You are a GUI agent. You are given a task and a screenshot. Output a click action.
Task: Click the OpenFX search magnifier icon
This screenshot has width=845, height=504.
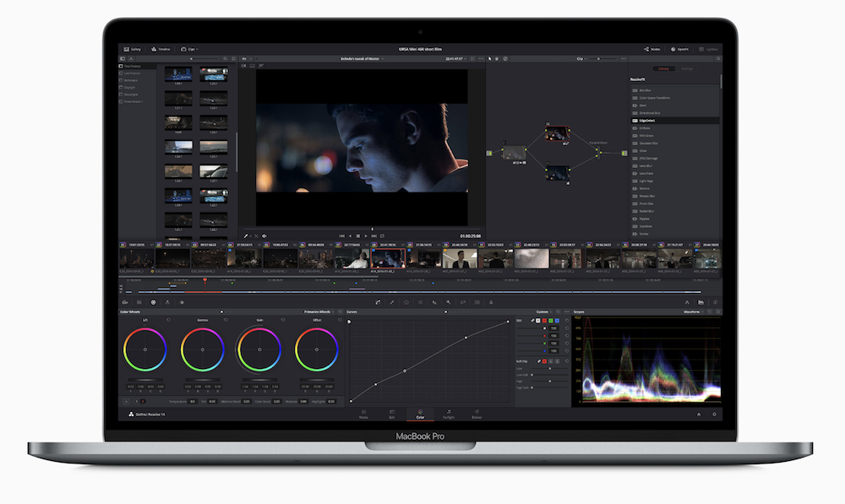coord(717,59)
